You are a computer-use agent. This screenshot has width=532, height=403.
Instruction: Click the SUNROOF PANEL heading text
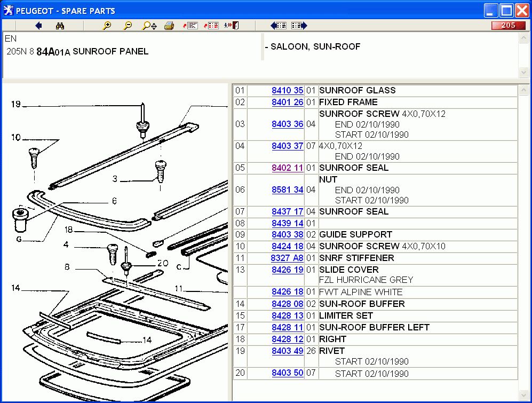pos(110,51)
